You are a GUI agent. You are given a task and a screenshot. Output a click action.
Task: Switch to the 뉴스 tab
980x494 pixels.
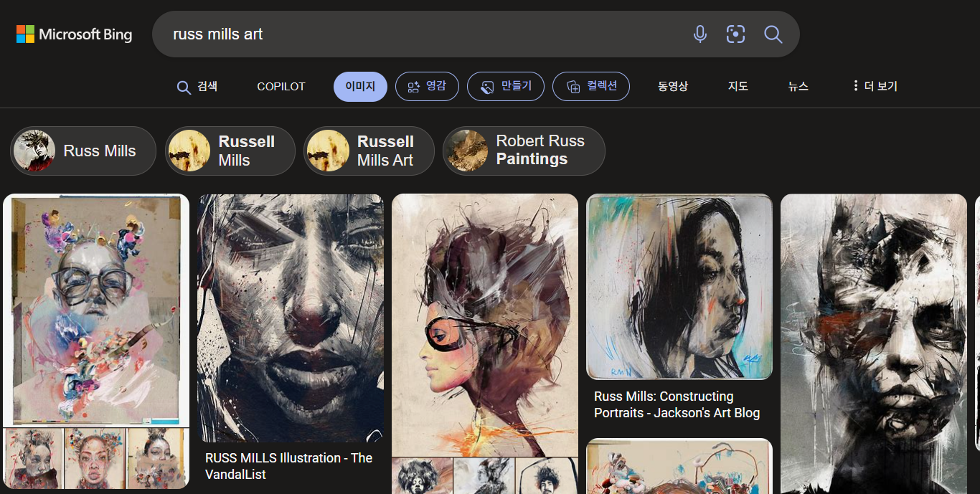click(x=798, y=87)
